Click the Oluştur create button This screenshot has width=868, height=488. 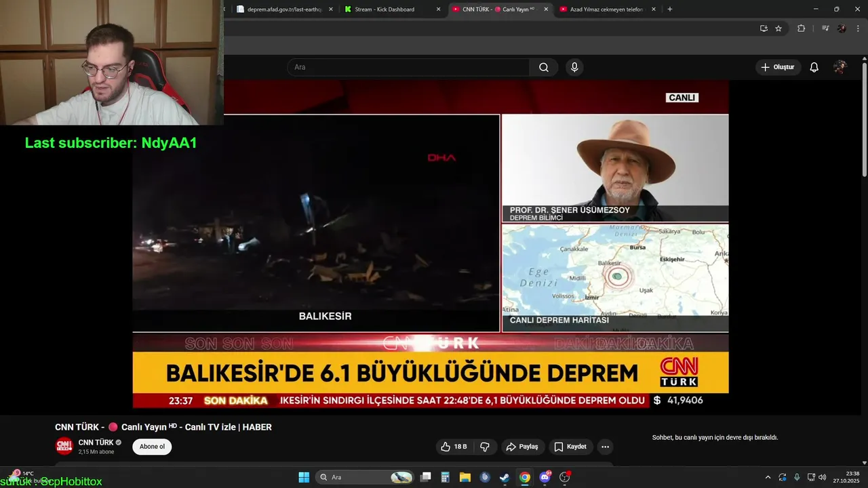(778, 67)
